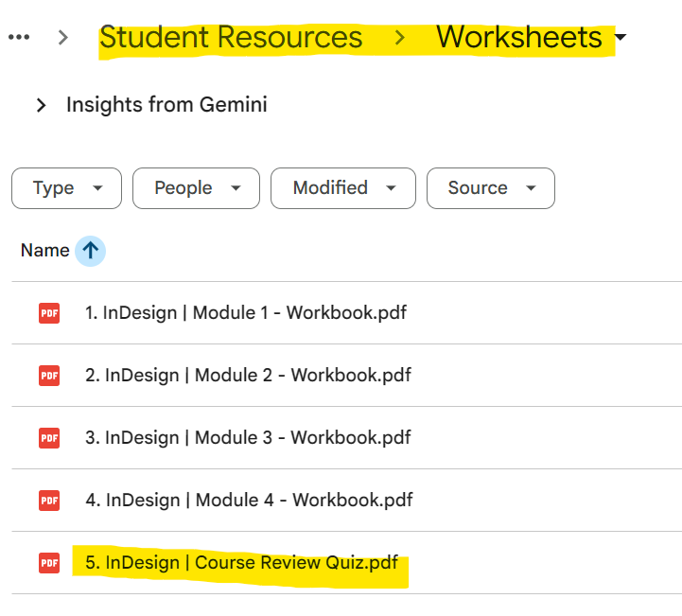Navigate to Student Resources breadcrumb
This screenshot has width=682, height=616.
(x=231, y=38)
